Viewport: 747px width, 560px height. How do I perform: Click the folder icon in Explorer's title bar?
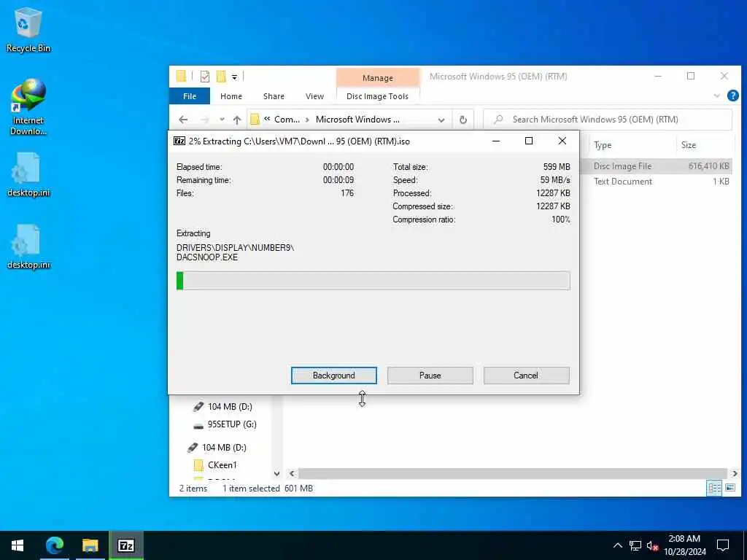181,76
